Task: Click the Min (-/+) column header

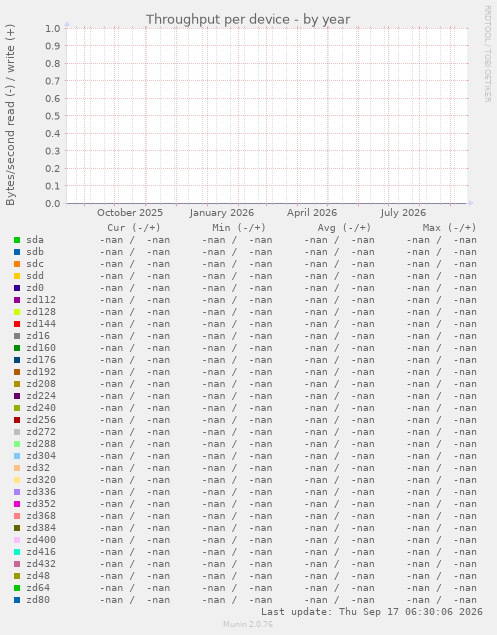Action: tap(239, 228)
